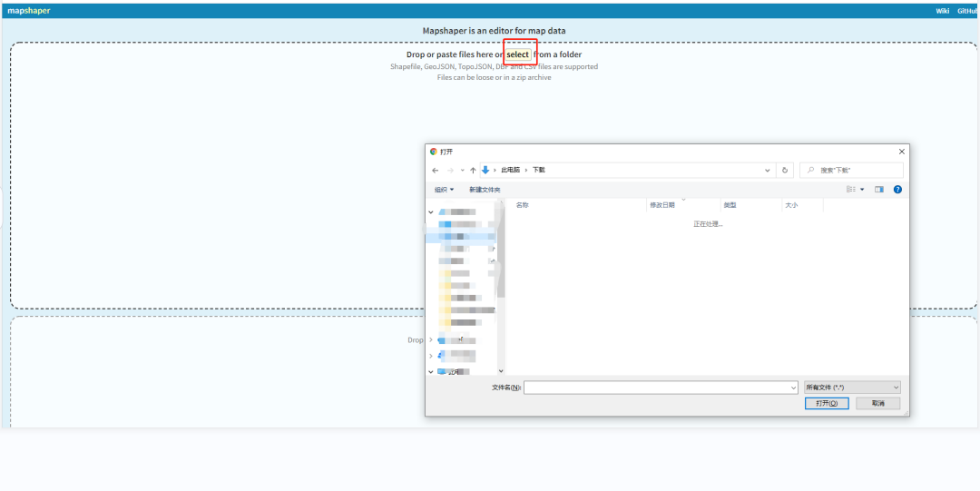This screenshot has width=980, height=491.
Task: Click the 取消 button
Action: coord(878,404)
